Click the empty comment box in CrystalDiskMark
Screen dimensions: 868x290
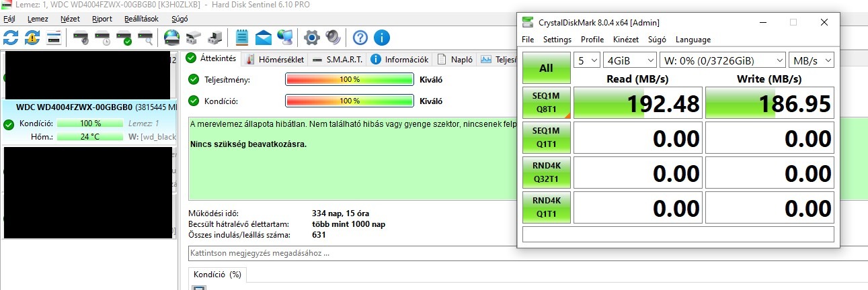point(678,234)
